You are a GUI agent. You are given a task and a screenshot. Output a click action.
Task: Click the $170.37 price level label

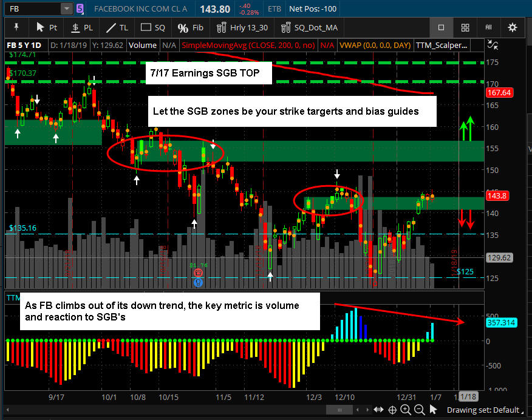click(22, 73)
